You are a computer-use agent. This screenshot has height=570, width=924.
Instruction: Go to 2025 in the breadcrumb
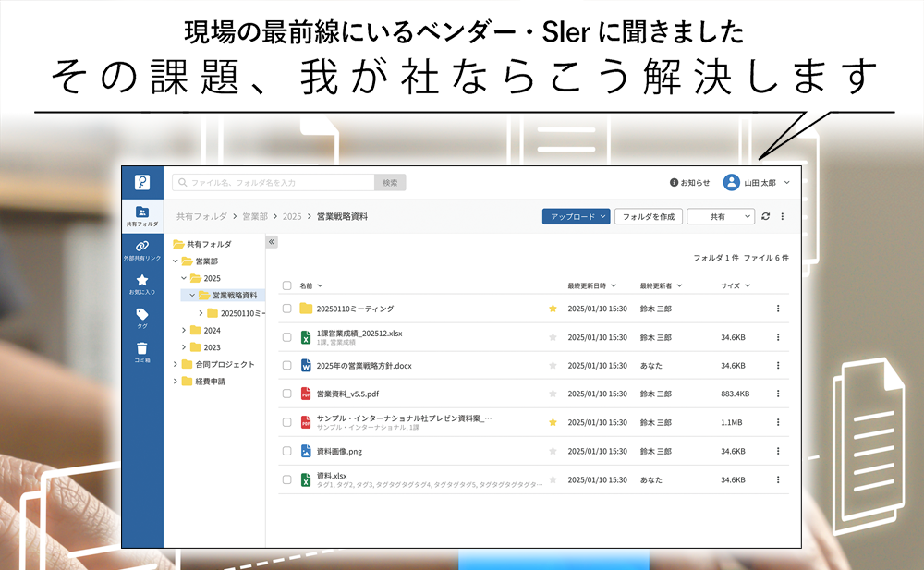[292, 216]
